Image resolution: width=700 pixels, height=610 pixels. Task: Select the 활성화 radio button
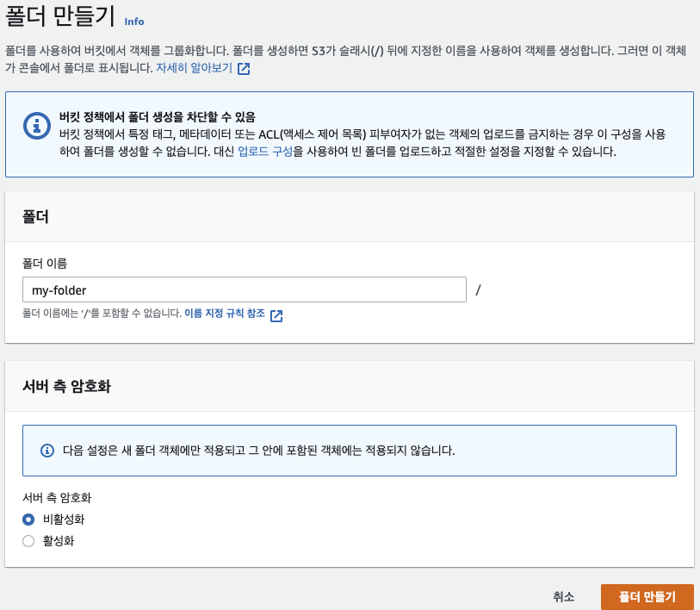click(x=28, y=541)
